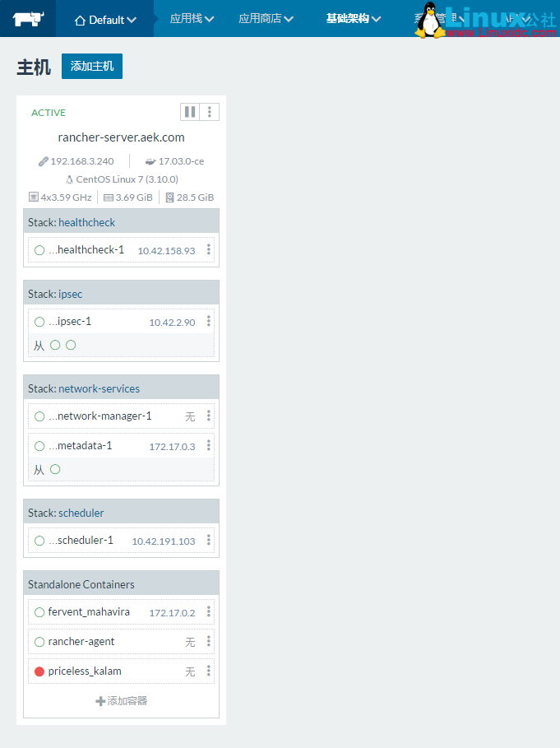Pause the rancher-server host

click(x=190, y=112)
